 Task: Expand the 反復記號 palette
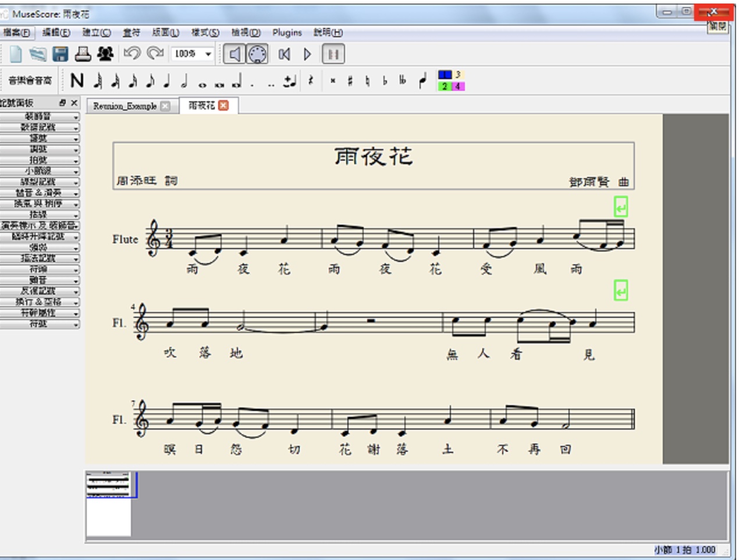click(40, 291)
